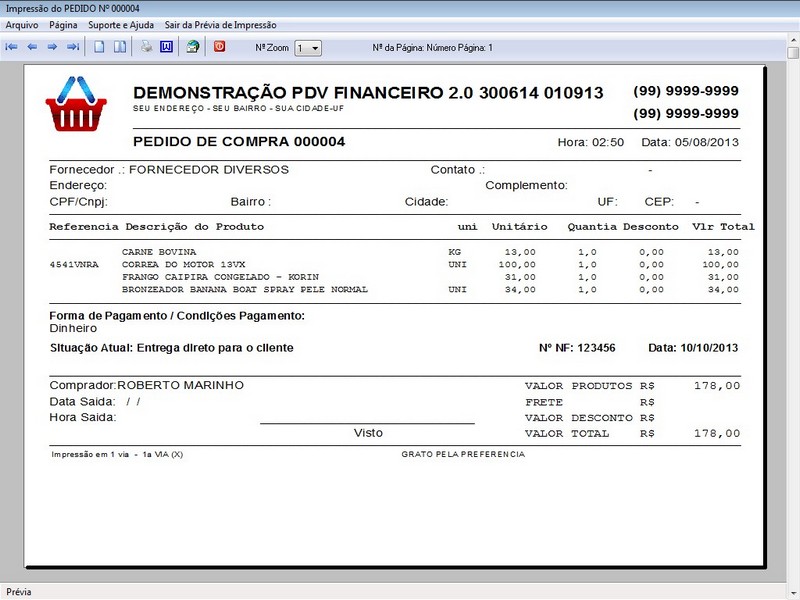Click the printer icon to print
800x600 pixels.
[146, 47]
